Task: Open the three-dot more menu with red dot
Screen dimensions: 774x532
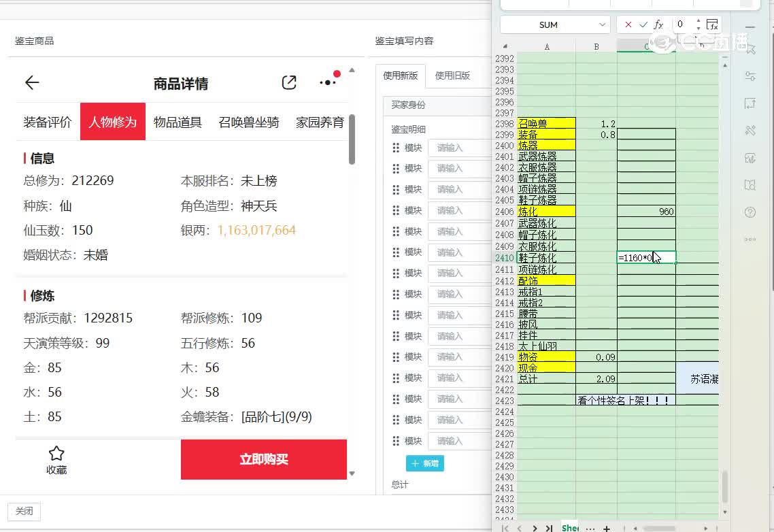Action: [x=328, y=82]
